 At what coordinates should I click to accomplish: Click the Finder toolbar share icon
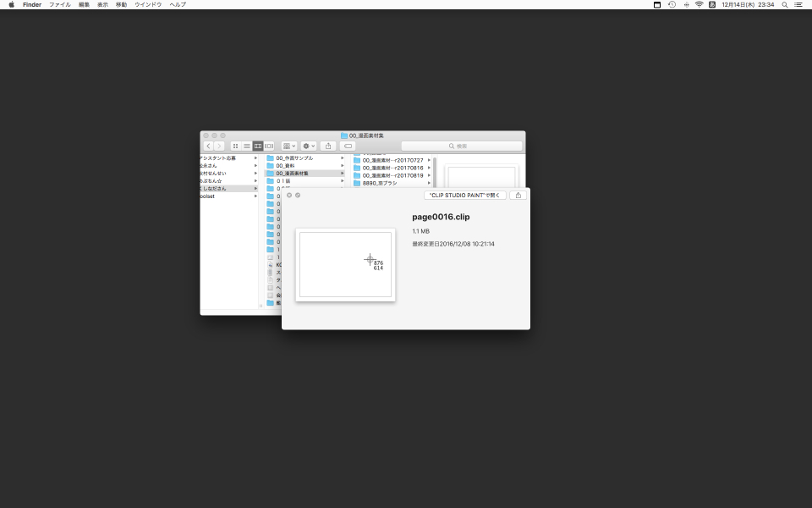tap(328, 146)
